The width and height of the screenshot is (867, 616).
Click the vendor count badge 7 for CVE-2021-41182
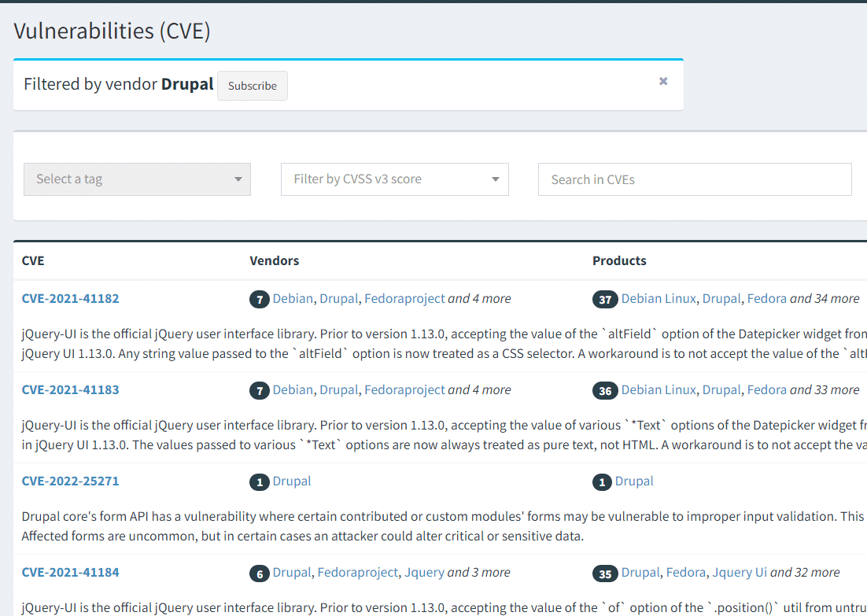point(260,300)
